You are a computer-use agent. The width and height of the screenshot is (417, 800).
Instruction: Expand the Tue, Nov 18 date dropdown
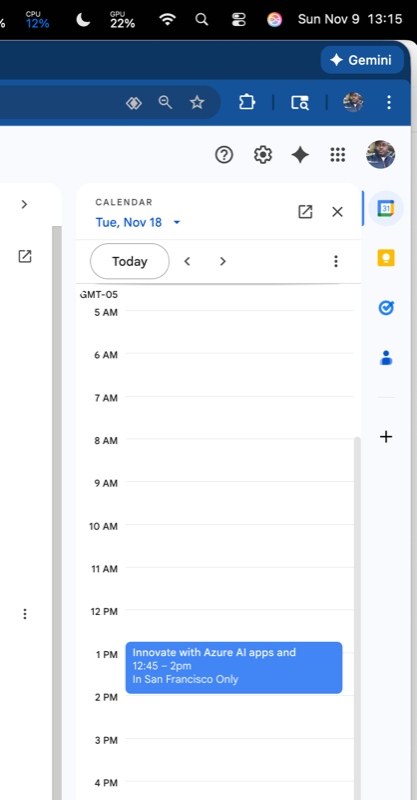tap(177, 222)
